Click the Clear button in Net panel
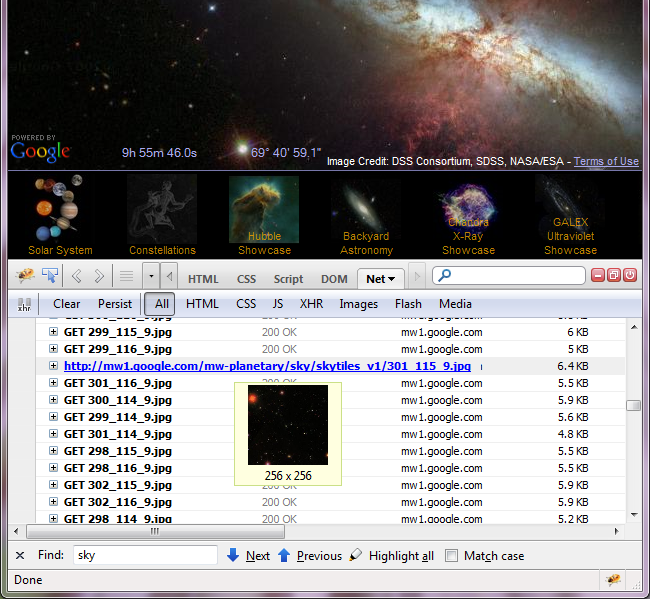Viewport: 650px width, 599px height. point(67,304)
